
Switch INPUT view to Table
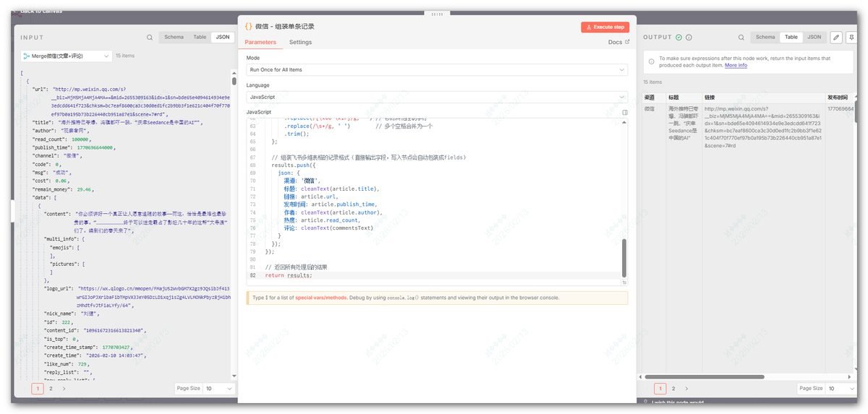(200, 37)
